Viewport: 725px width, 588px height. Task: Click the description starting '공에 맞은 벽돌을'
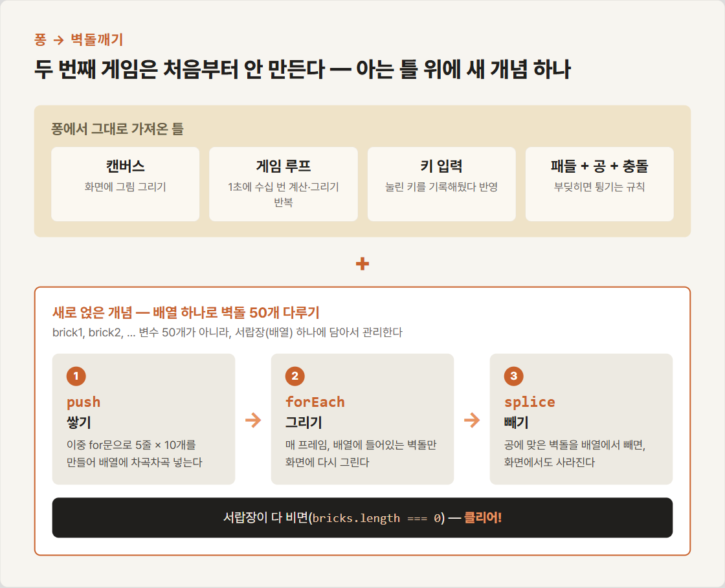tap(575, 453)
